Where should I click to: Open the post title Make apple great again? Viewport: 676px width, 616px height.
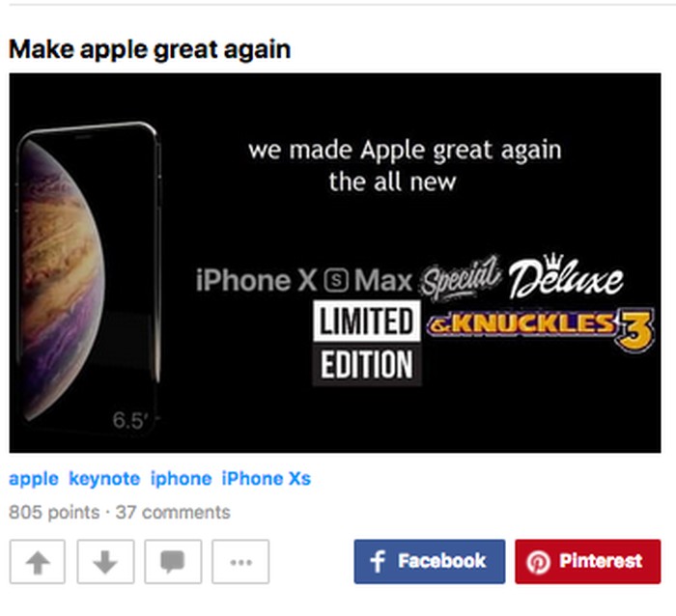click(x=150, y=50)
